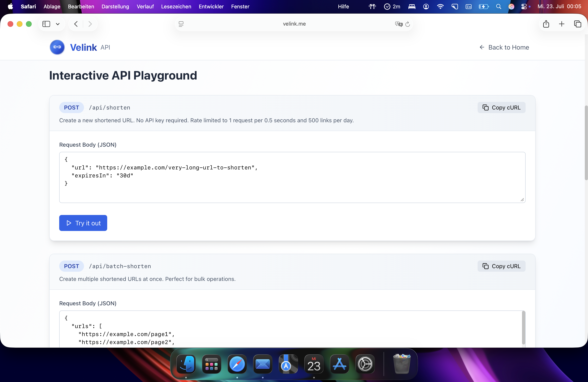This screenshot has height=382, width=588.
Task: Click the batch request body scrollbar
Action: click(x=523, y=327)
